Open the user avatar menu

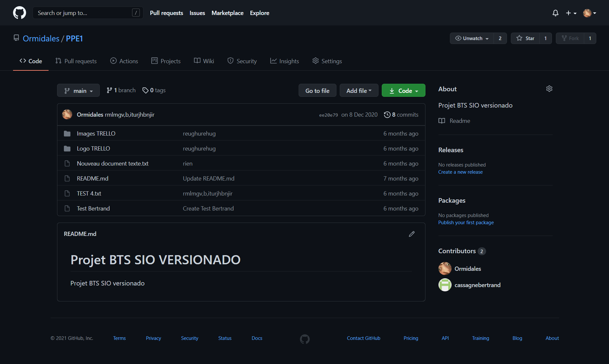tap(590, 13)
